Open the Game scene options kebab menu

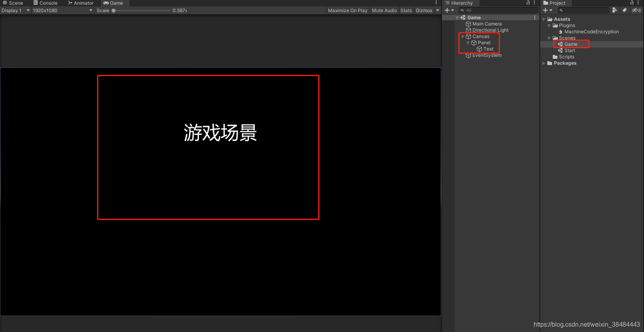coord(535,18)
